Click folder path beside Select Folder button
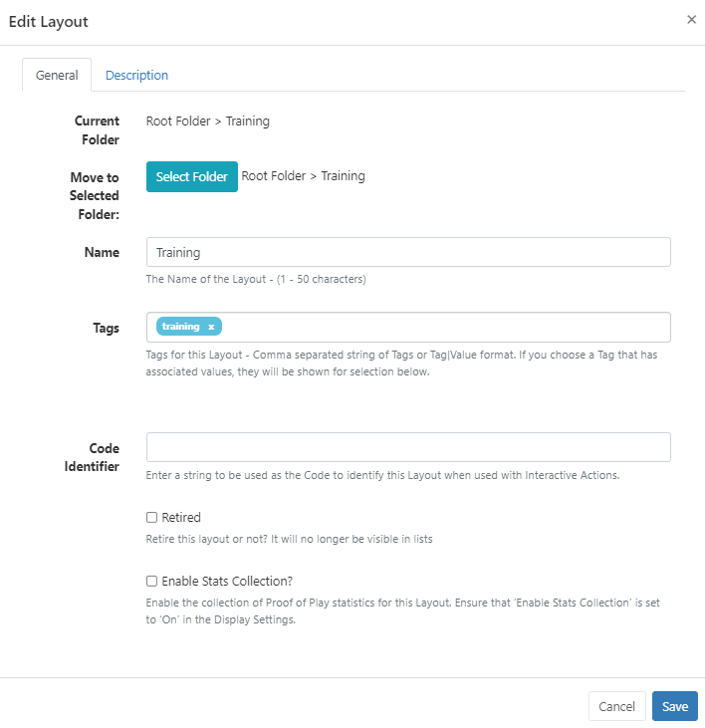 304,176
